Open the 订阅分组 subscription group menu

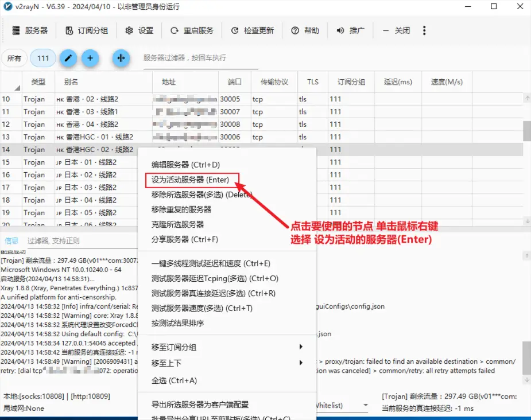(x=86, y=30)
